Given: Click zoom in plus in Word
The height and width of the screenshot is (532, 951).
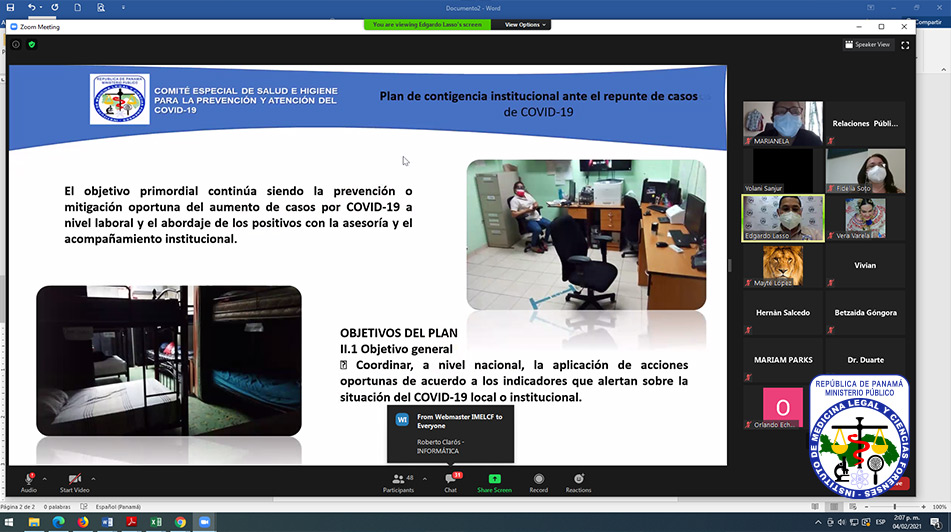Looking at the screenshot, I should [924, 507].
